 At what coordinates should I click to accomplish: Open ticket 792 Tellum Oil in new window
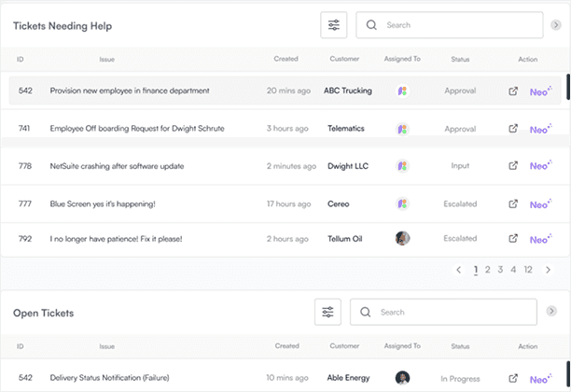pos(513,238)
